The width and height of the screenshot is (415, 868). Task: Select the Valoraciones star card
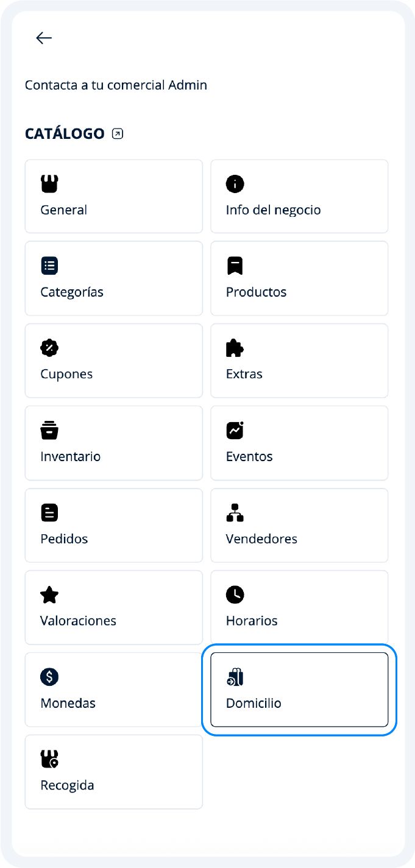pos(113,607)
